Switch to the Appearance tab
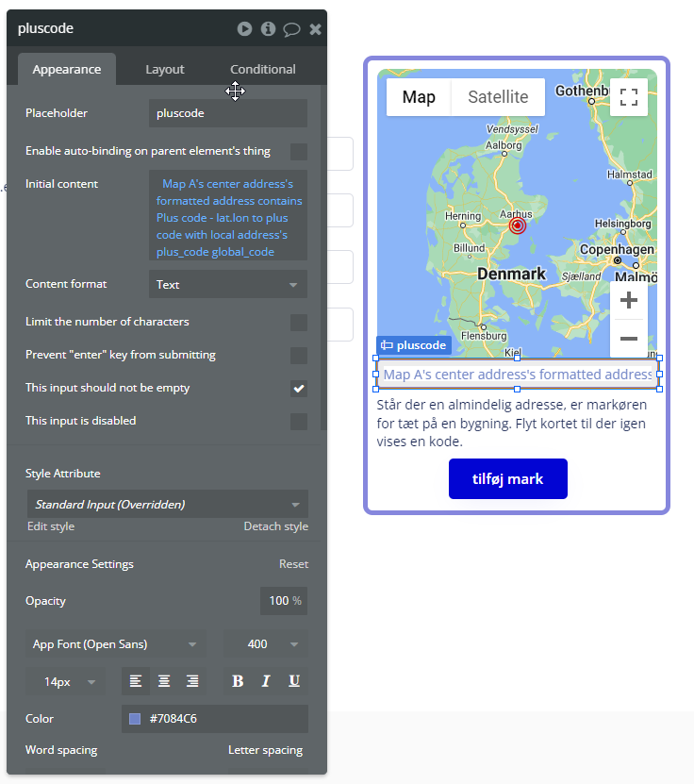 (x=67, y=69)
